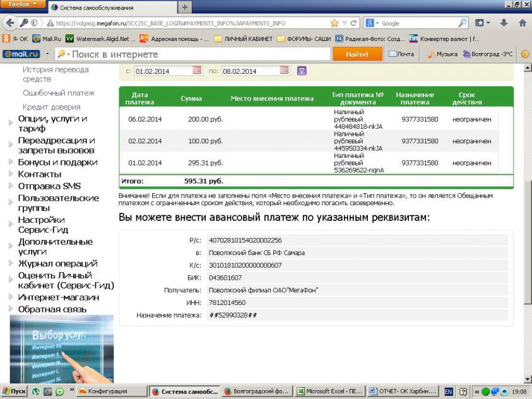Expand 'Переадресация и запреты вызовов' menu
Screen dimensions: 532x399
pyautogui.click(x=56, y=145)
